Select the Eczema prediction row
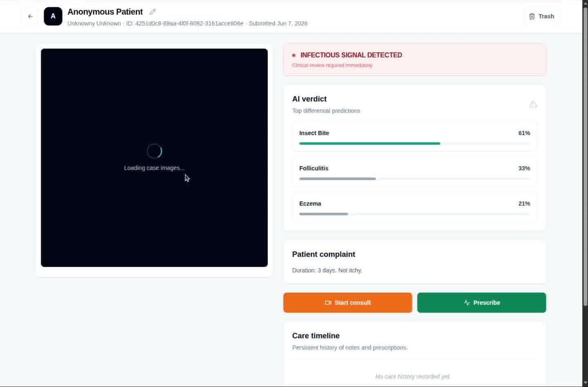The width and height of the screenshot is (588, 387). pos(414,207)
